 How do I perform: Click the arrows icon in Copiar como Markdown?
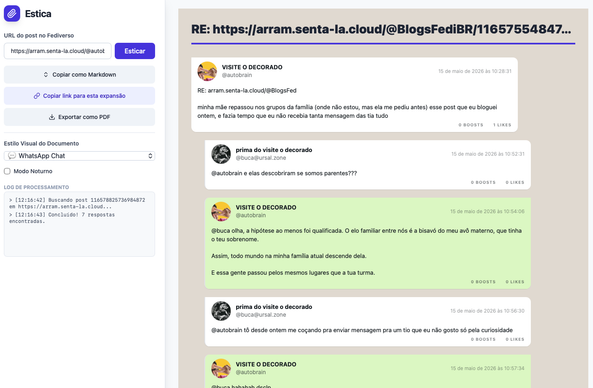[x=46, y=74]
